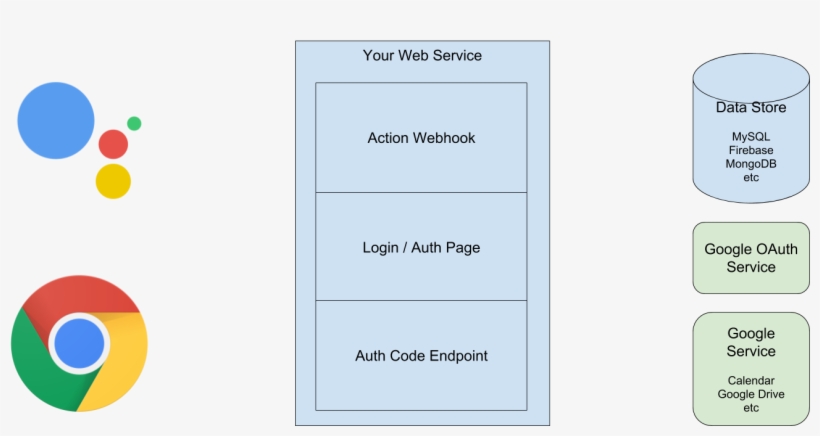820x436 pixels.
Task: Select the Login / Auth Page box
Action: coord(421,247)
